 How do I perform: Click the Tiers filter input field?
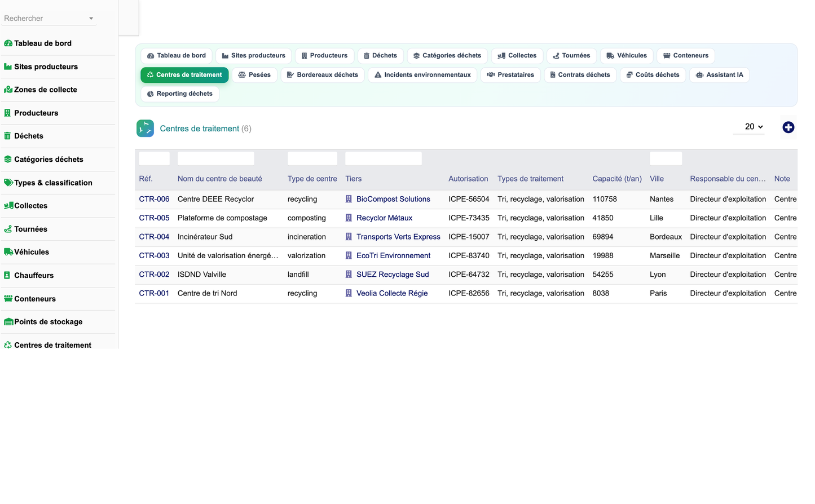click(384, 158)
